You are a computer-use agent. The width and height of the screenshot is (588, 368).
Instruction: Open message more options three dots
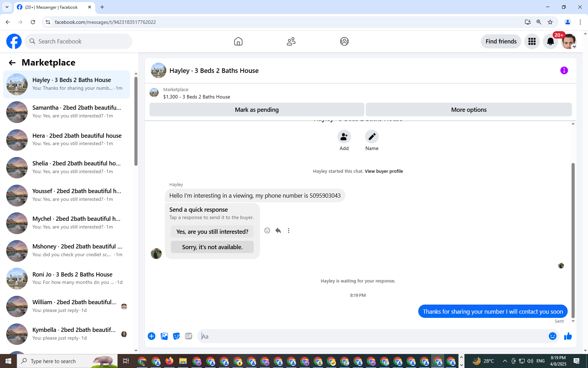[289, 231]
